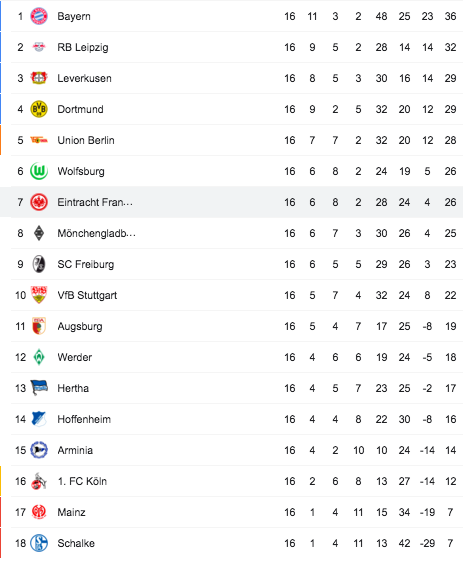Click the Schalke blue S04 logo
463x565 pixels.
(x=39, y=543)
